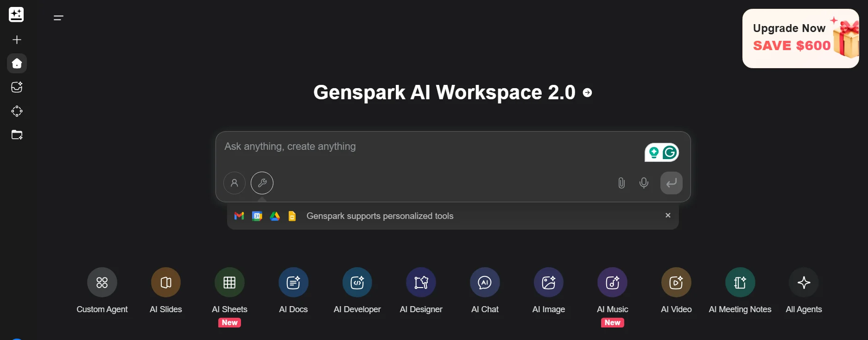Open the Genspark AI Workspace 2.0 heading
The height and width of the screenshot is (340, 868).
444,92
